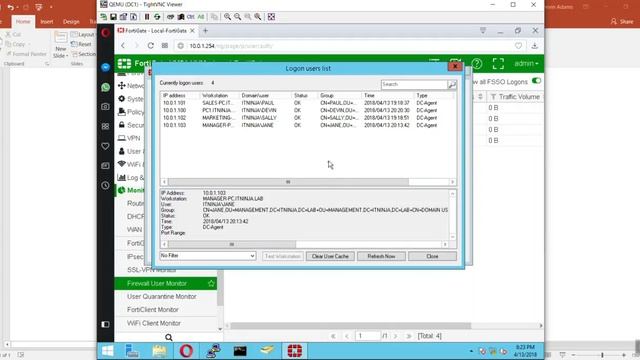Open the admin dropdown menu
The width and height of the screenshot is (640, 360).
tap(526, 64)
